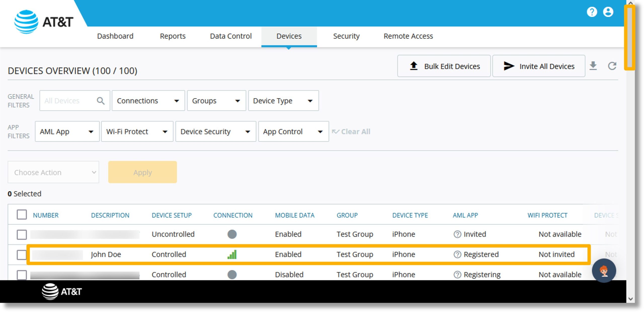Click the Bulk Edit Devices button
The image size is (644, 312).
pos(445,66)
